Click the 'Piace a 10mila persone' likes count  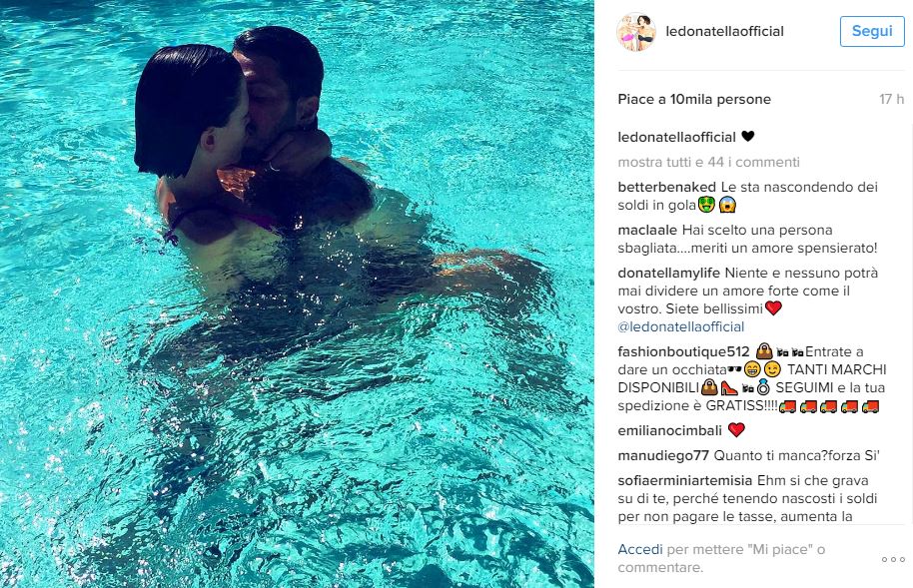click(x=694, y=100)
